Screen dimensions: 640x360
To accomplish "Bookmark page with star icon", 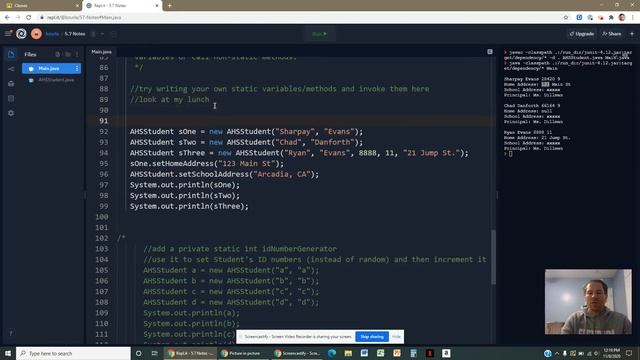I will pyautogui.click(x=566, y=18).
